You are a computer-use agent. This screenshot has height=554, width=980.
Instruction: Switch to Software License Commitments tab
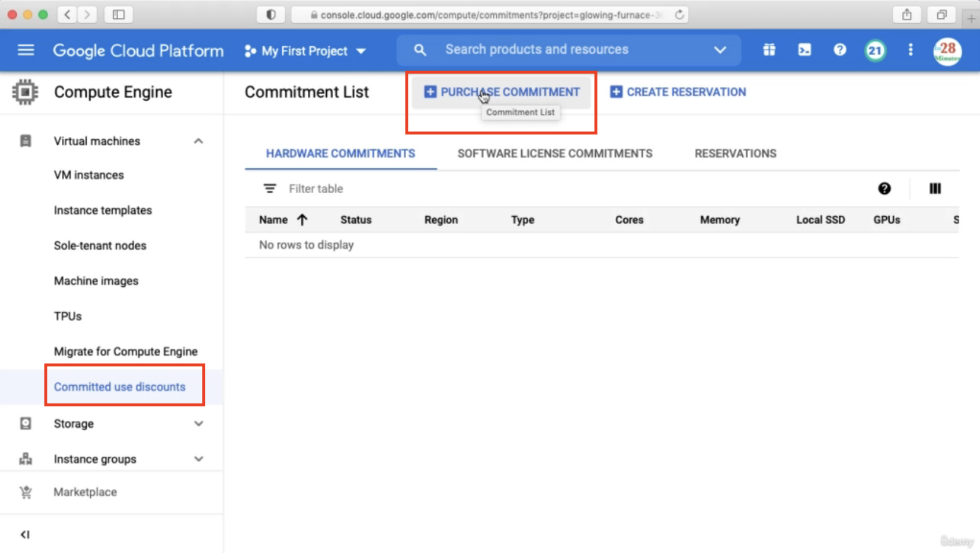pyautogui.click(x=555, y=154)
